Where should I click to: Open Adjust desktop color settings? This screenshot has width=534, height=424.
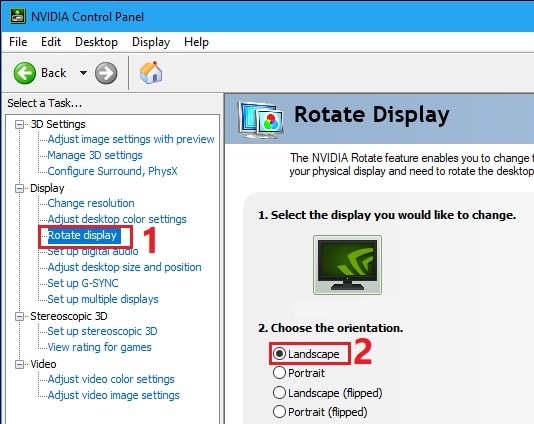coord(117,219)
